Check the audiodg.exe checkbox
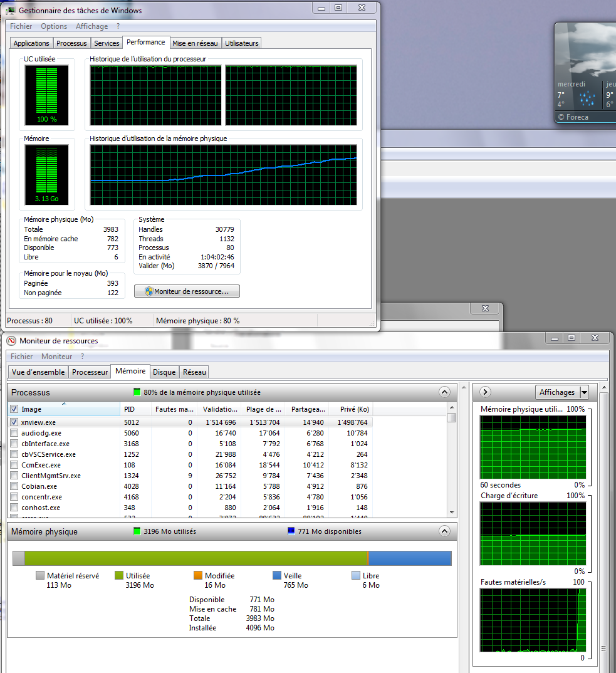 click(x=14, y=432)
